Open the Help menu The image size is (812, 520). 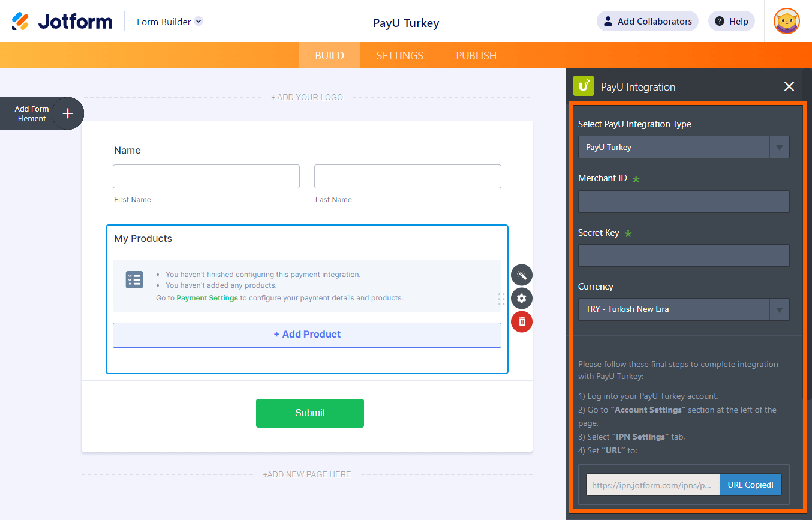coord(732,21)
